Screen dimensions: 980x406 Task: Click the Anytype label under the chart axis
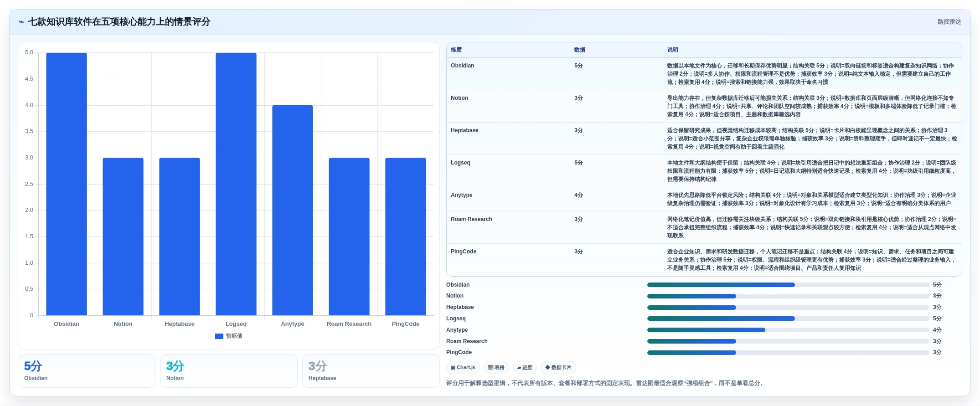(293, 324)
